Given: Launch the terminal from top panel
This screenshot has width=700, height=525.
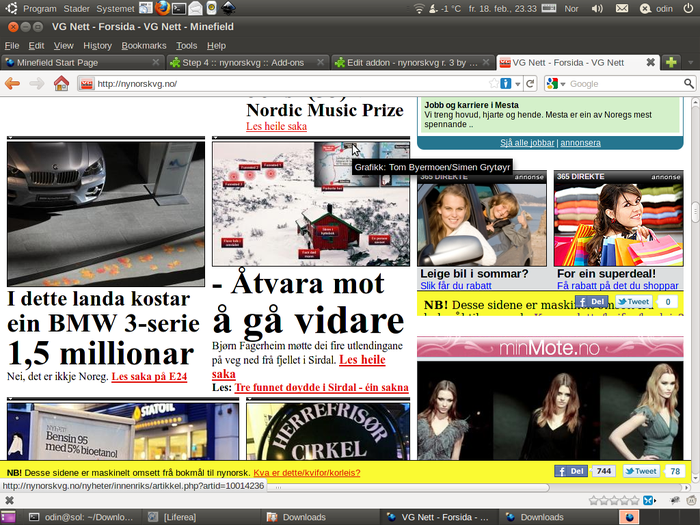Looking at the screenshot, I should click(x=179, y=8).
